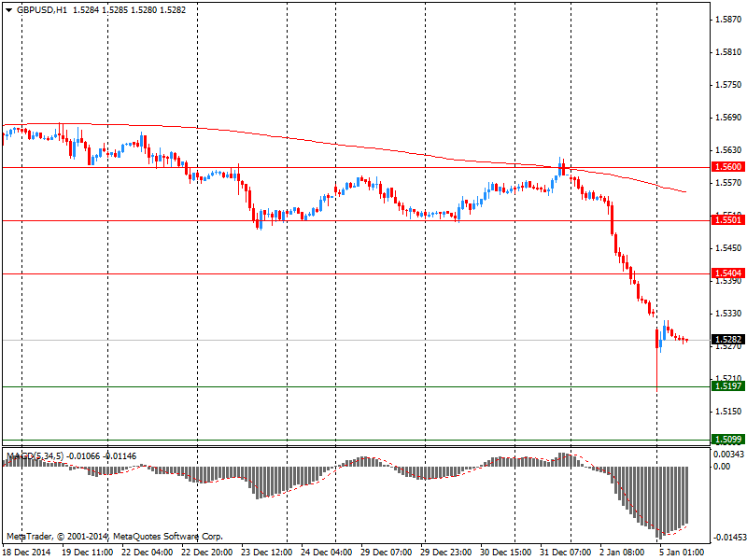Viewport: 747px width, 560px height.
Task: Click the 18 Dec 2014 time axis label
Action: click(26, 552)
